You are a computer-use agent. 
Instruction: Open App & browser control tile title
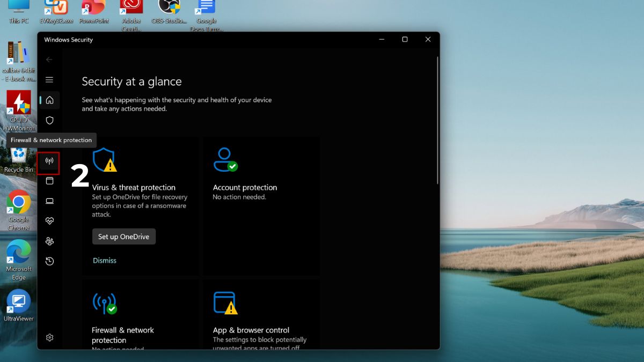tap(251, 330)
